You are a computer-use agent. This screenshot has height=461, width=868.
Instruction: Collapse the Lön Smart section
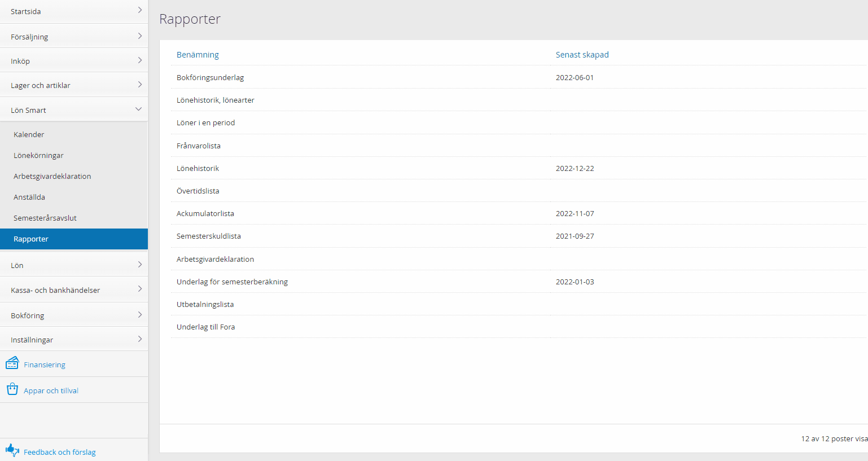pyautogui.click(x=138, y=109)
